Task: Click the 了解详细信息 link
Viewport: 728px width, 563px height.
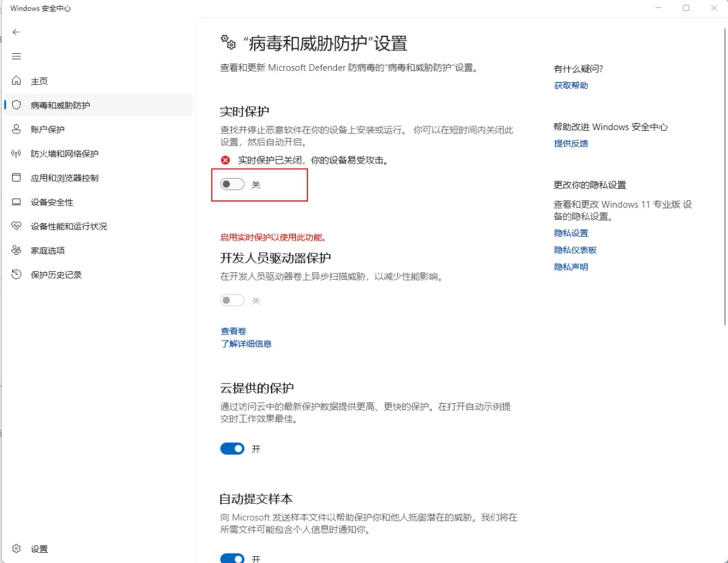Action: click(245, 344)
